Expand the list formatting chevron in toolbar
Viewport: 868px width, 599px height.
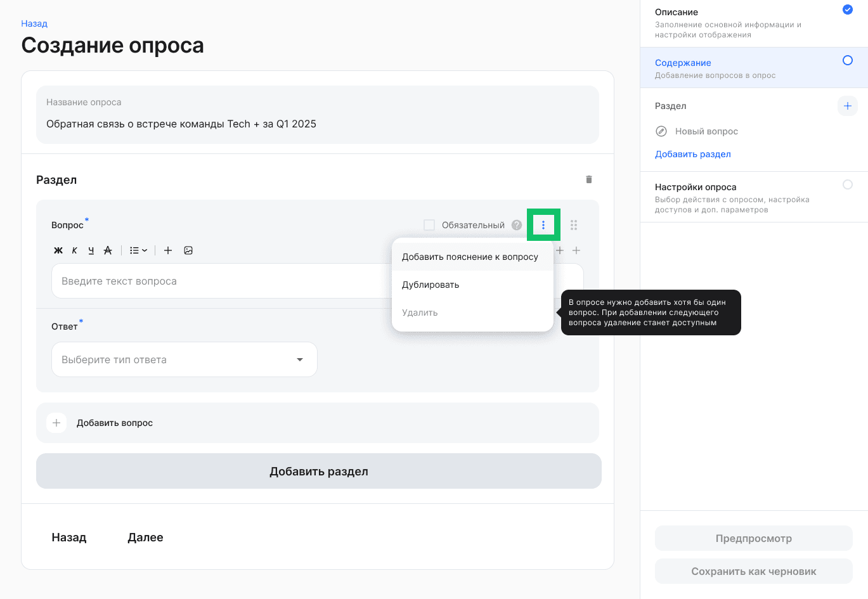(145, 250)
